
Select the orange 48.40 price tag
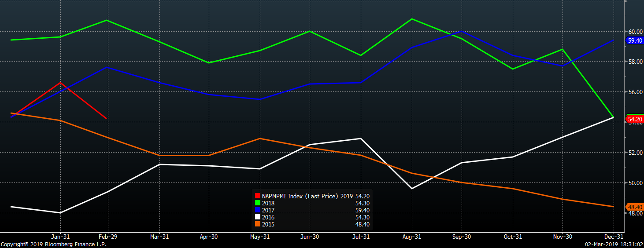635,207
